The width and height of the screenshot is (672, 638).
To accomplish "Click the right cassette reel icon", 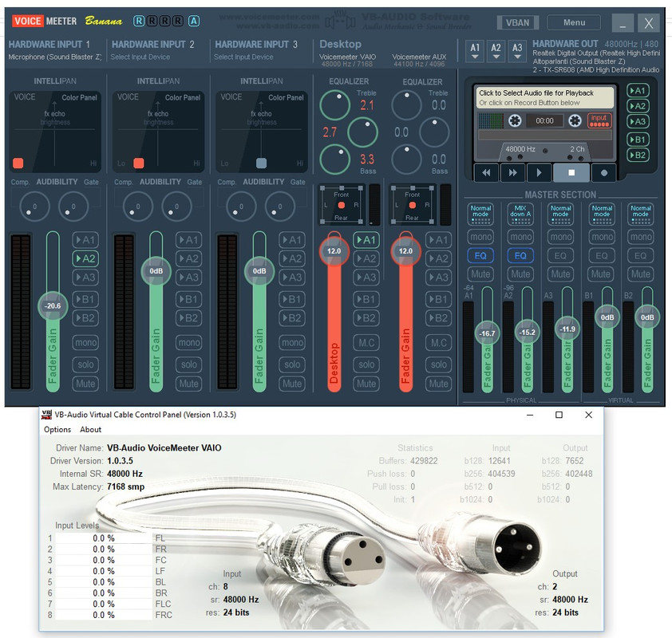I will [575, 120].
